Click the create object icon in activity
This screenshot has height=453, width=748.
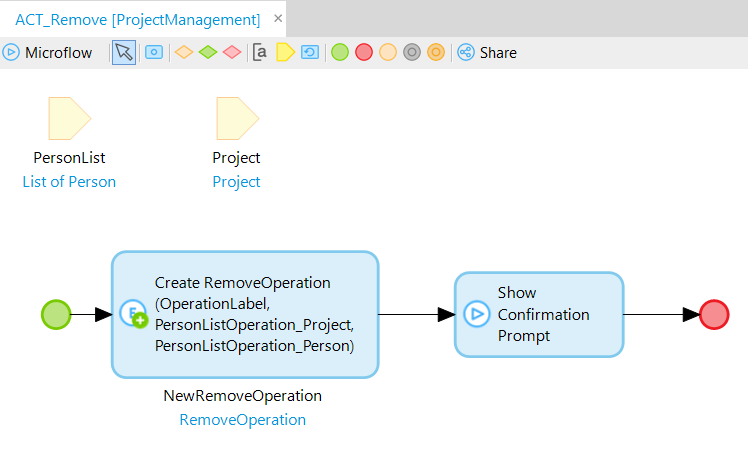coord(134,314)
